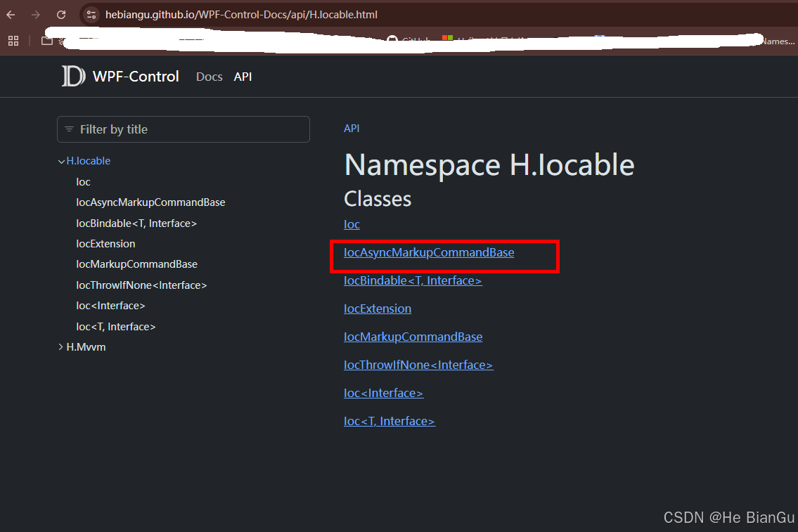
Task: Select H.Mvvm in the sidebar
Action: point(86,347)
